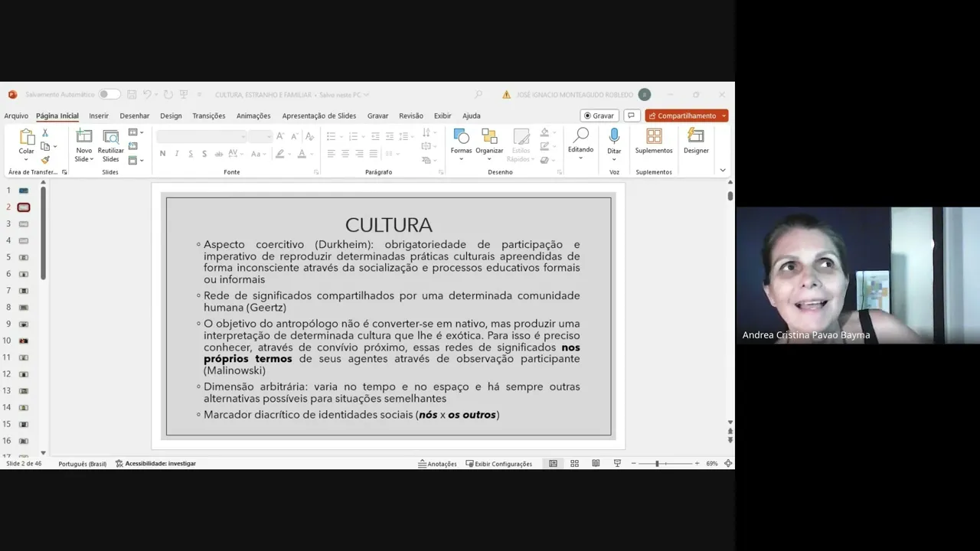The width and height of the screenshot is (980, 551).
Task: Open the change case Aa dropdown
Action: pos(258,154)
